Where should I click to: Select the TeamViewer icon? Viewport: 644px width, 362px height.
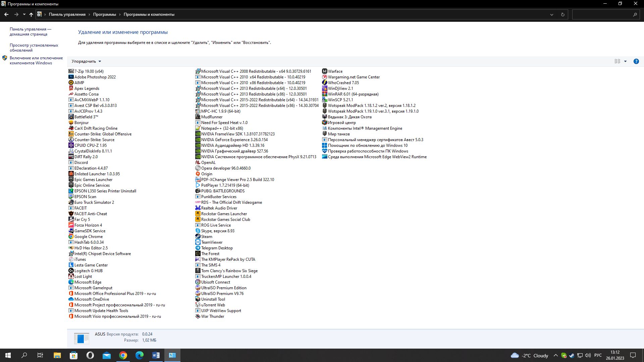point(198,242)
